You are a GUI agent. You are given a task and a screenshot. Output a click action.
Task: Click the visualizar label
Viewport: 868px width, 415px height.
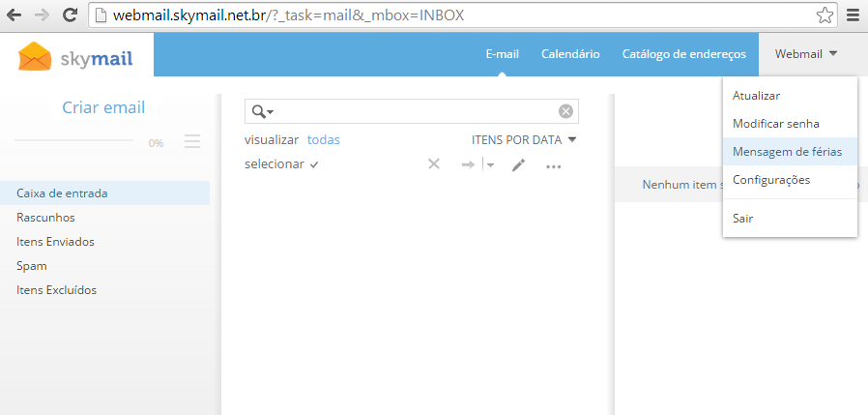click(x=272, y=139)
